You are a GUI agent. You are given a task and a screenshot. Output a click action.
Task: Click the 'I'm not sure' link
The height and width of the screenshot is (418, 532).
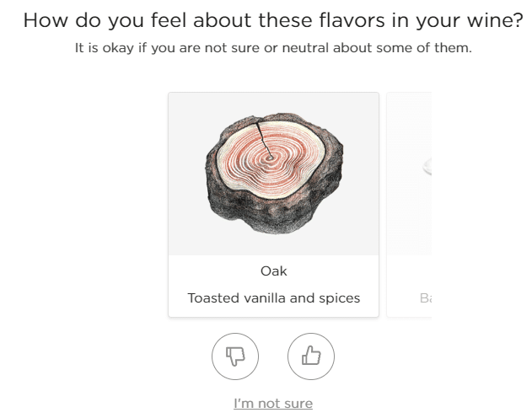tap(273, 404)
